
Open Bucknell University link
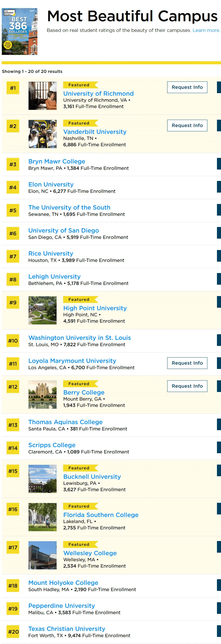click(92, 476)
